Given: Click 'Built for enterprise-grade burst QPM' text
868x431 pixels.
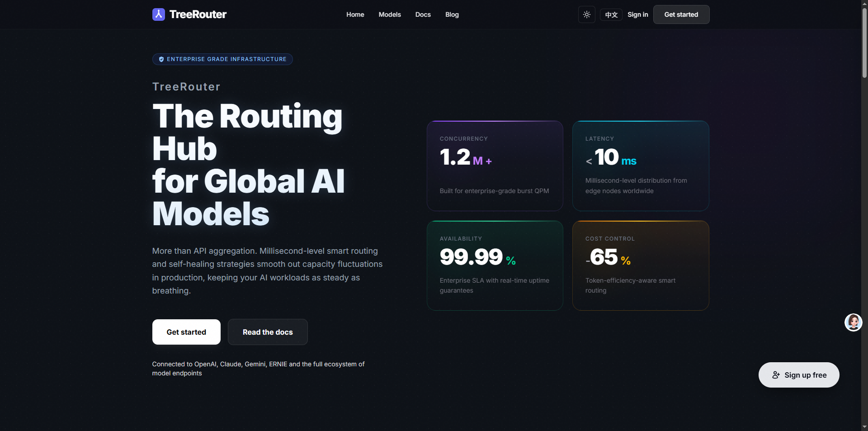Looking at the screenshot, I should point(494,191).
